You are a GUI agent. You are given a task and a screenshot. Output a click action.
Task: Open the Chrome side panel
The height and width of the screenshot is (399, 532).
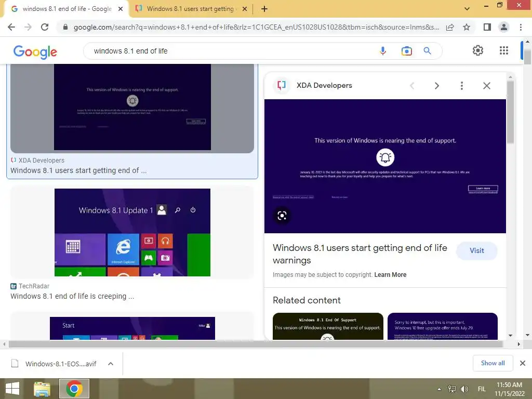tap(487, 27)
